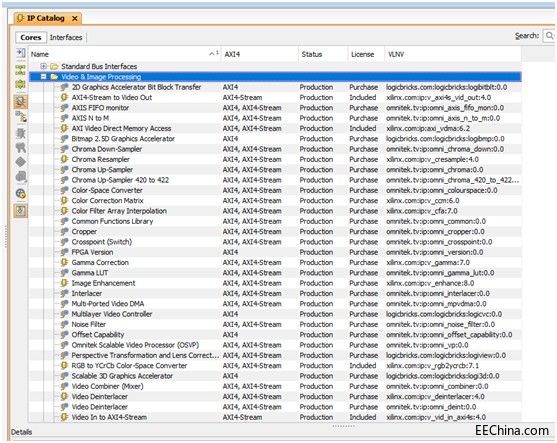557x443 pixels.
Task: Click the icon beside Noise Filter
Action: 64,324
